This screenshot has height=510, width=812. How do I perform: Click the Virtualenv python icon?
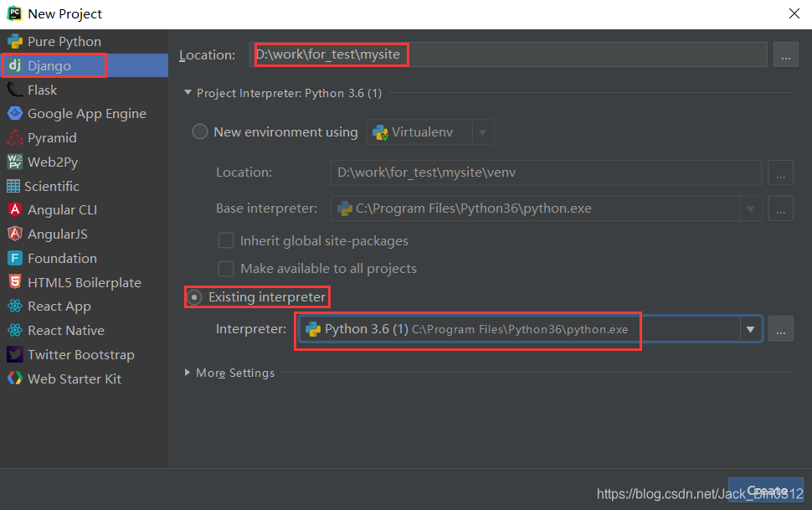[x=380, y=132]
